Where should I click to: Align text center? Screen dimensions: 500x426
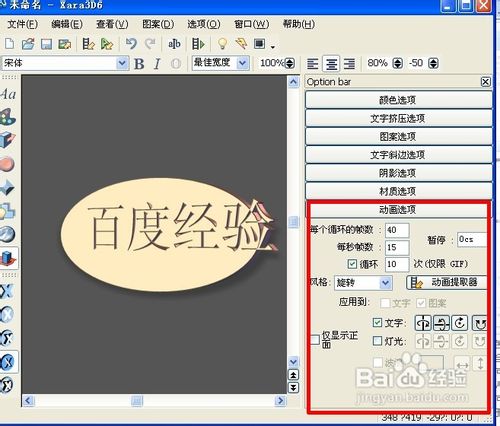(331, 63)
